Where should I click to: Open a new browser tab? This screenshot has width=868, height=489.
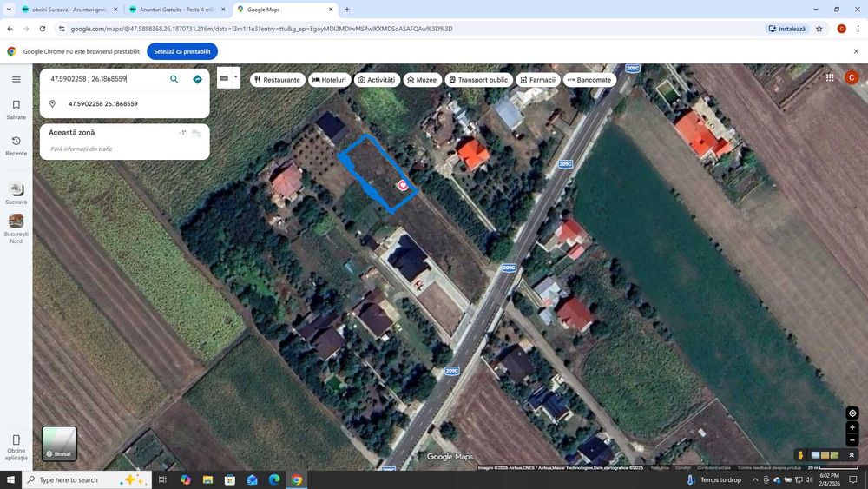[347, 10]
